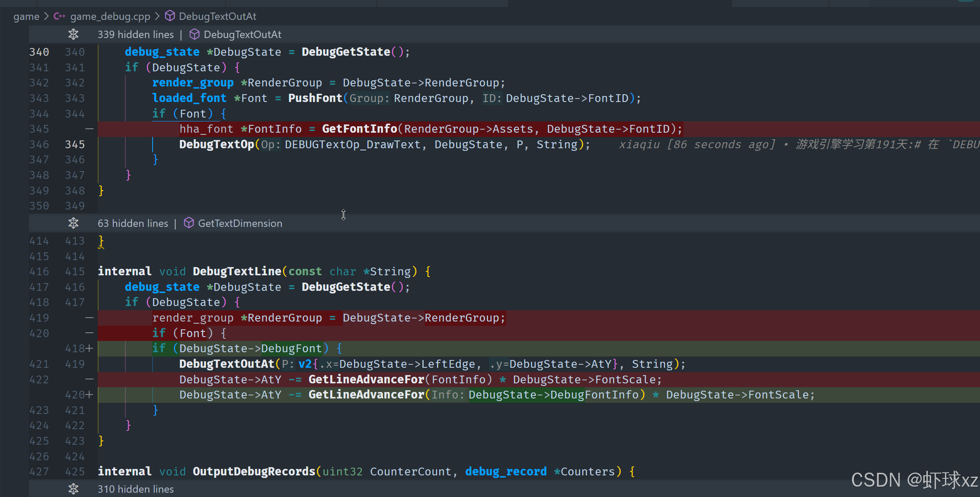This screenshot has width=980, height=497.
Task: Click the DebugTextLine function name
Action: click(x=237, y=271)
